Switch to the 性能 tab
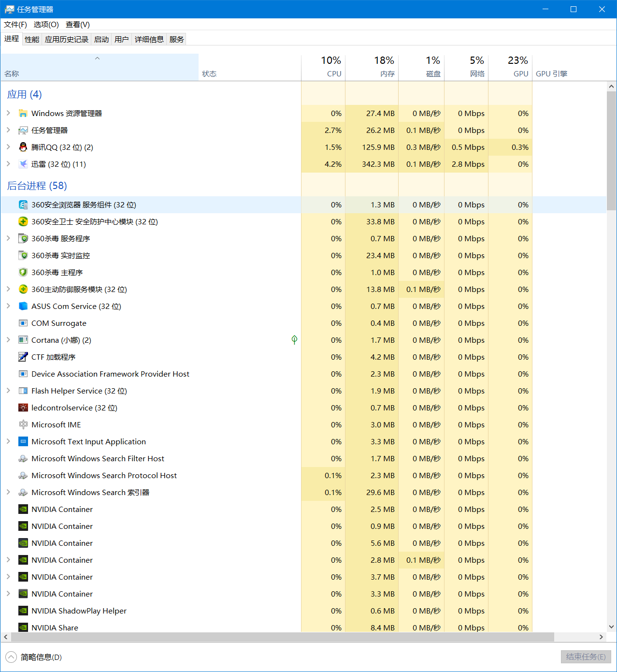617x672 pixels. (32, 40)
